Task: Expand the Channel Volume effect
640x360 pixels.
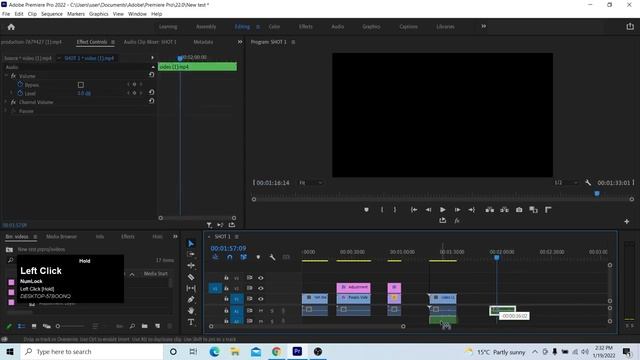Action: click(x=6, y=102)
